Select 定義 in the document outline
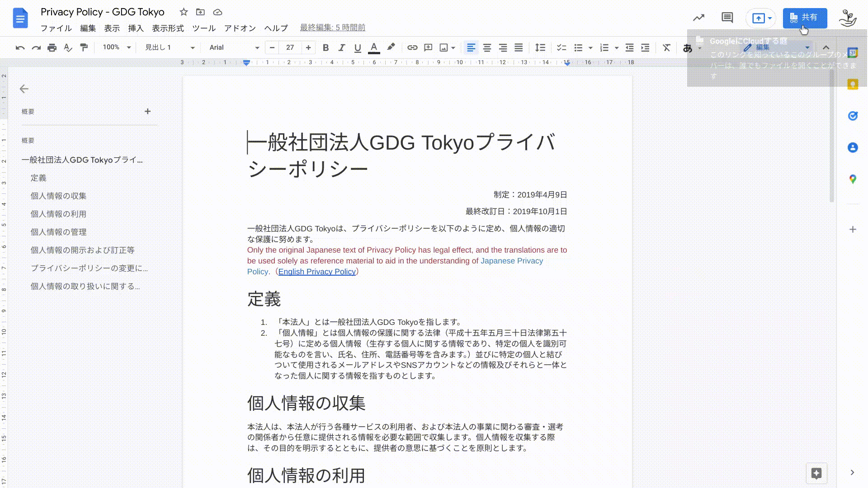 pos(40,178)
